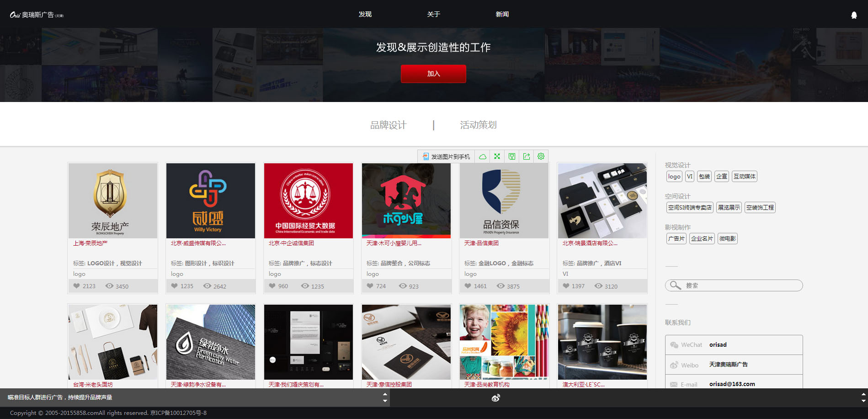Click the Weibo icon in contact panel
Image resolution: width=868 pixels, height=419 pixels.
[674, 365]
